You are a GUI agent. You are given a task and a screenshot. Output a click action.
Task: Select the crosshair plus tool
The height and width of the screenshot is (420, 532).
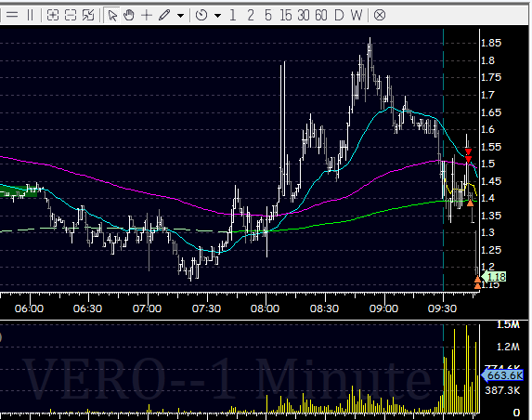pos(147,15)
